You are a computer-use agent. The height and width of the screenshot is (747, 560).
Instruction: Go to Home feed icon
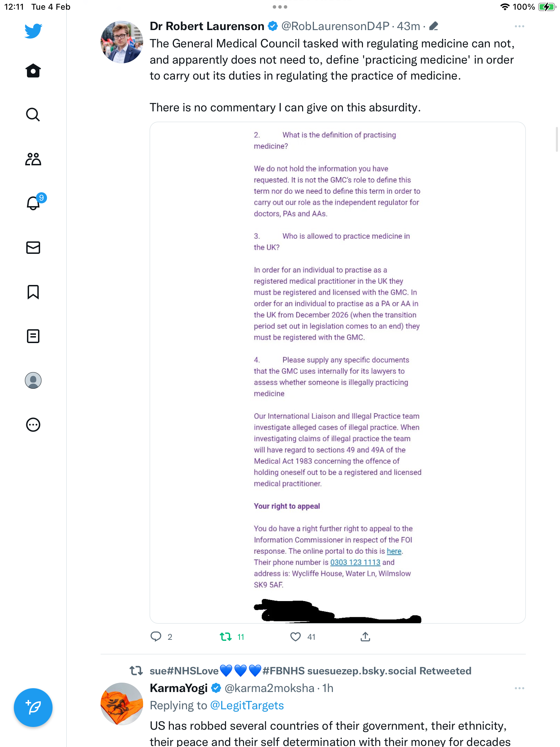pos(33,71)
